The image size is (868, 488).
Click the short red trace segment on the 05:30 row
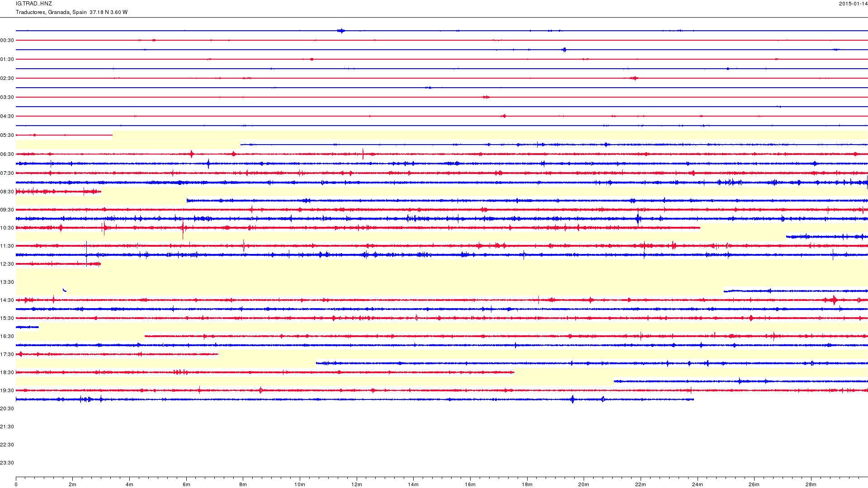pos(64,135)
